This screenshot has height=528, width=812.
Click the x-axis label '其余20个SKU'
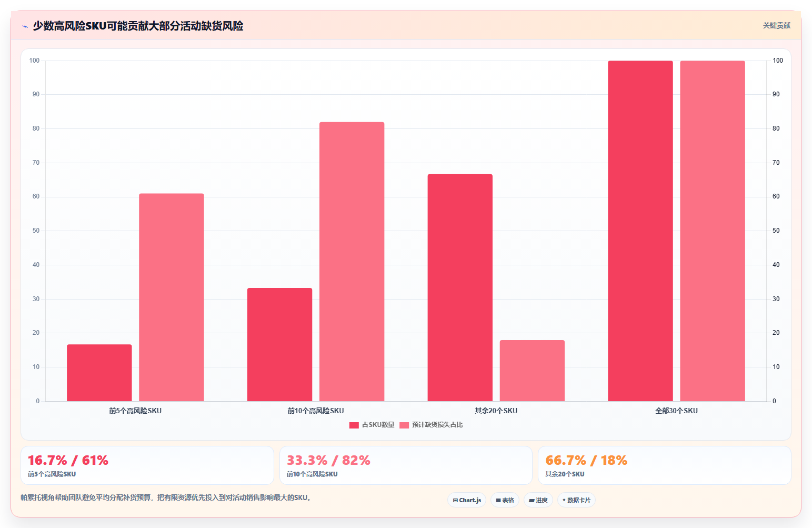coord(496,411)
